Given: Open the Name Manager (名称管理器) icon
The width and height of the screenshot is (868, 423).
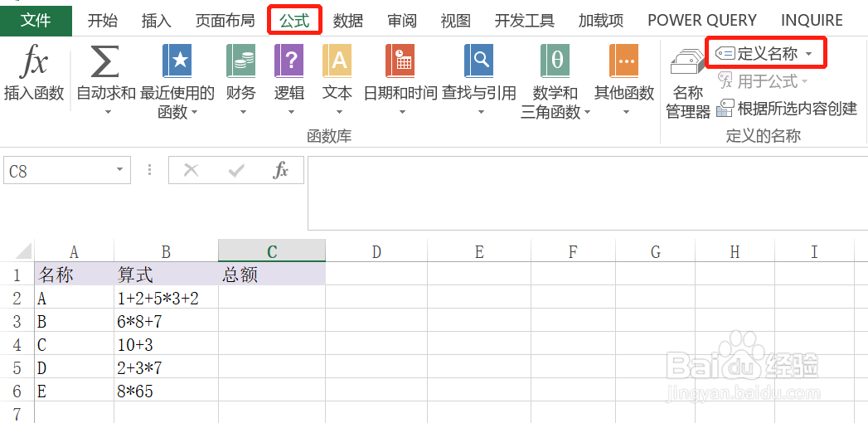Looking at the screenshot, I should tap(687, 61).
